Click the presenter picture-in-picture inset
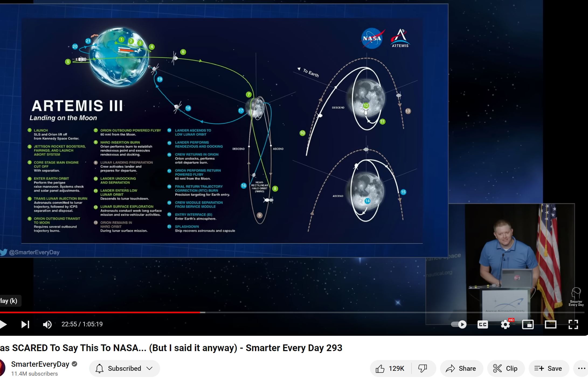588x381 pixels. coord(500,264)
